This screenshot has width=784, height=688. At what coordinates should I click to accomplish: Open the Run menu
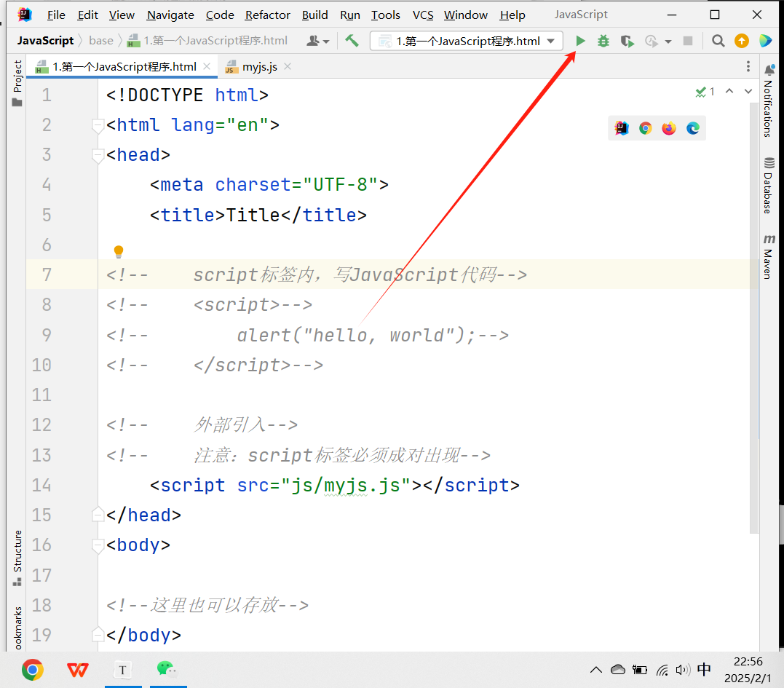point(350,15)
